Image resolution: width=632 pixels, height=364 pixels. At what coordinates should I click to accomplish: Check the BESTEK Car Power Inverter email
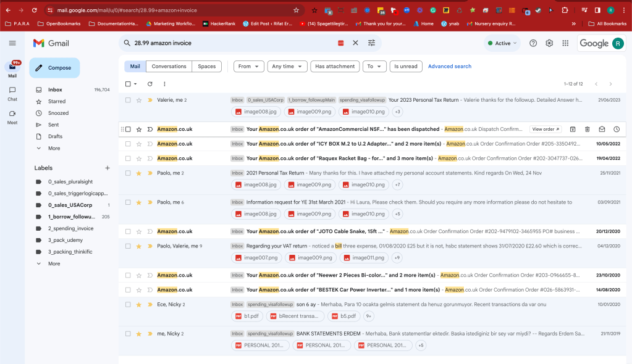point(128,290)
